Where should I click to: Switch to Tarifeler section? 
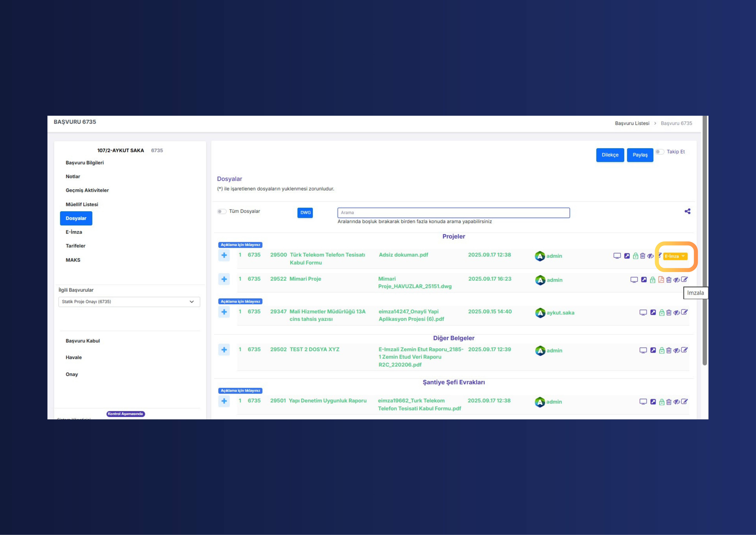point(75,246)
